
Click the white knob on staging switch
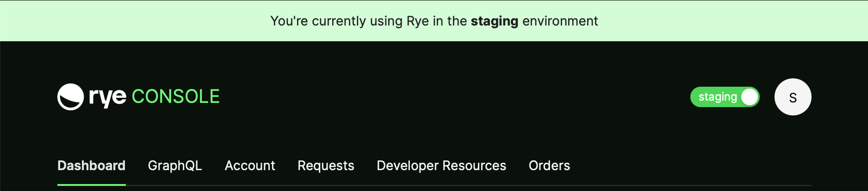[749, 97]
